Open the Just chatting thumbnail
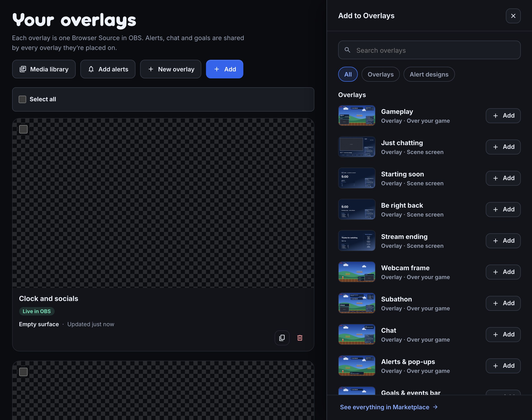 point(357,147)
